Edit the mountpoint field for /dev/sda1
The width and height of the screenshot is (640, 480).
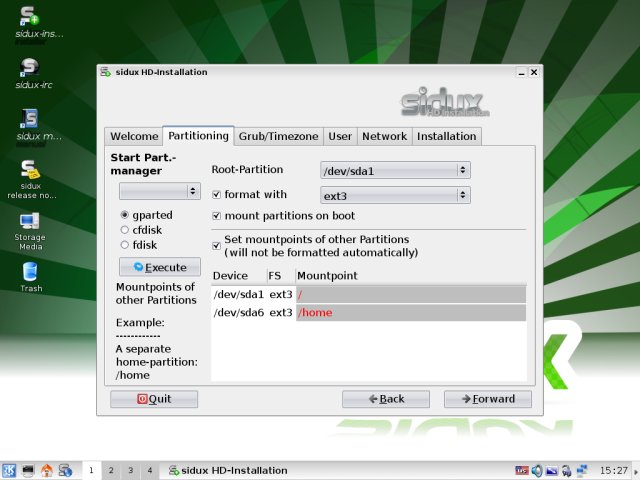point(411,294)
